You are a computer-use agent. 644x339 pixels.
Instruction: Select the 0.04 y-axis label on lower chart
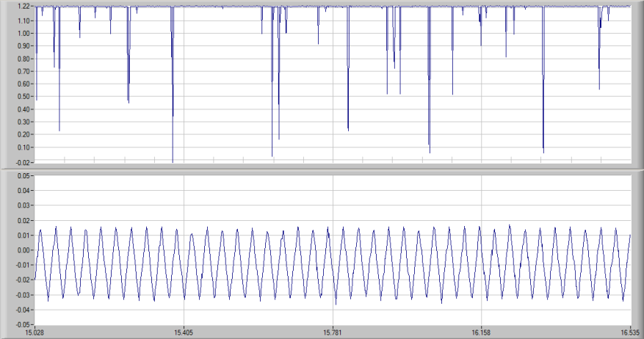pyautogui.click(x=25, y=191)
